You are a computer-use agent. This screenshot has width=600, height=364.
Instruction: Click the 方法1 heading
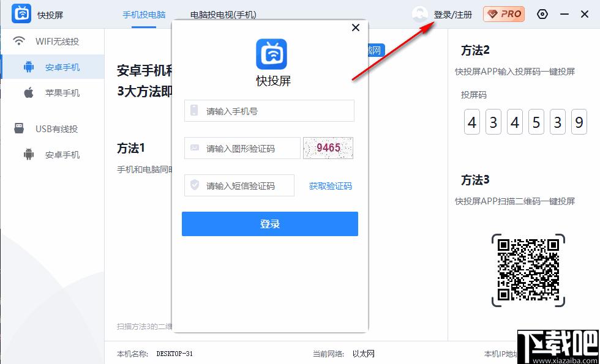131,148
